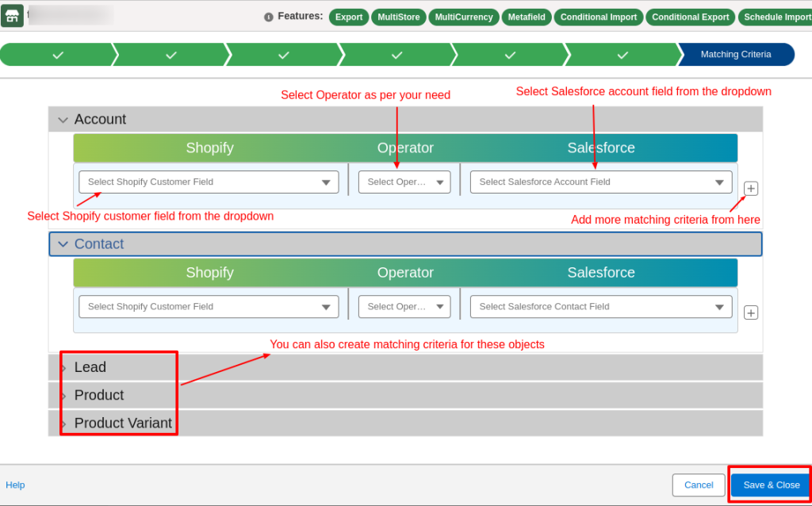The width and height of the screenshot is (812, 506).
Task: Open Account's Select Operator dropdown
Action: [x=404, y=182]
